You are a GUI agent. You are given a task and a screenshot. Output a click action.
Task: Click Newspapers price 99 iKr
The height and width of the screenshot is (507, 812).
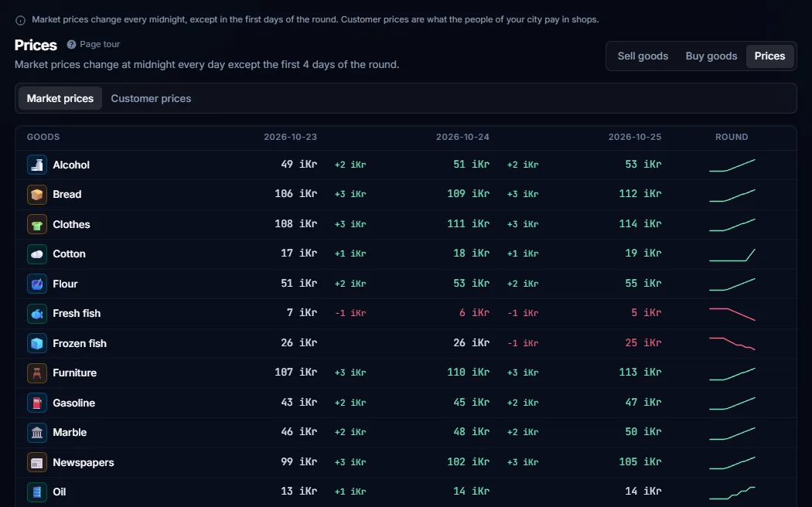coord(299,461)
